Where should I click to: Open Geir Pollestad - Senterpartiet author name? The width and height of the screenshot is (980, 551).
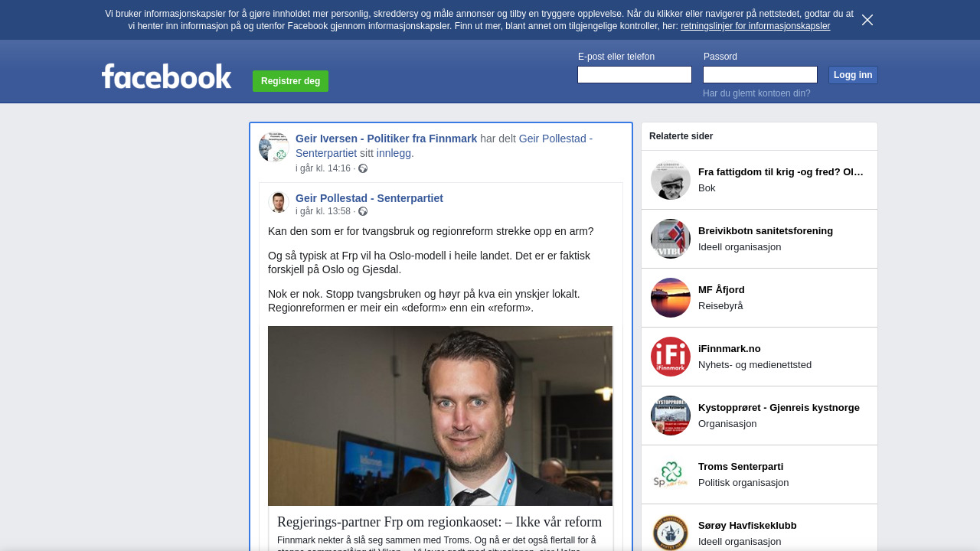coord(369,198)
